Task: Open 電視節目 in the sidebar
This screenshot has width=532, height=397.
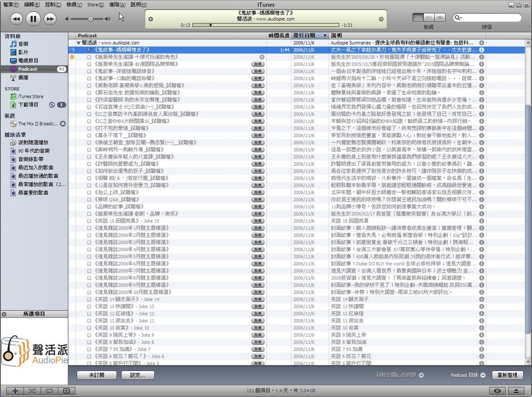Action: click(28, 61)
